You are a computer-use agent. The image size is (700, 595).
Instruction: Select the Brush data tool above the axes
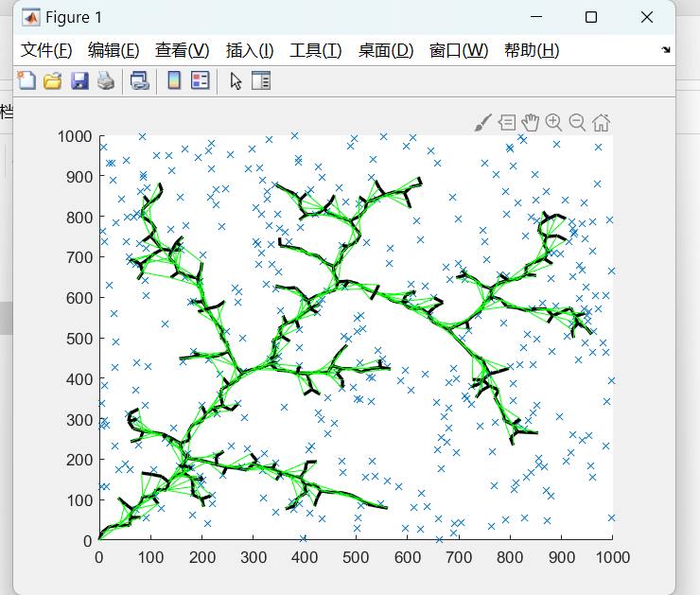(482, 122)
